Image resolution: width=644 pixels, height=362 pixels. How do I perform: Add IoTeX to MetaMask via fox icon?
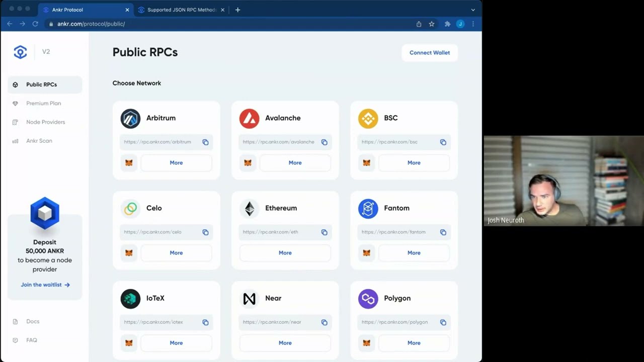point(129,343)
